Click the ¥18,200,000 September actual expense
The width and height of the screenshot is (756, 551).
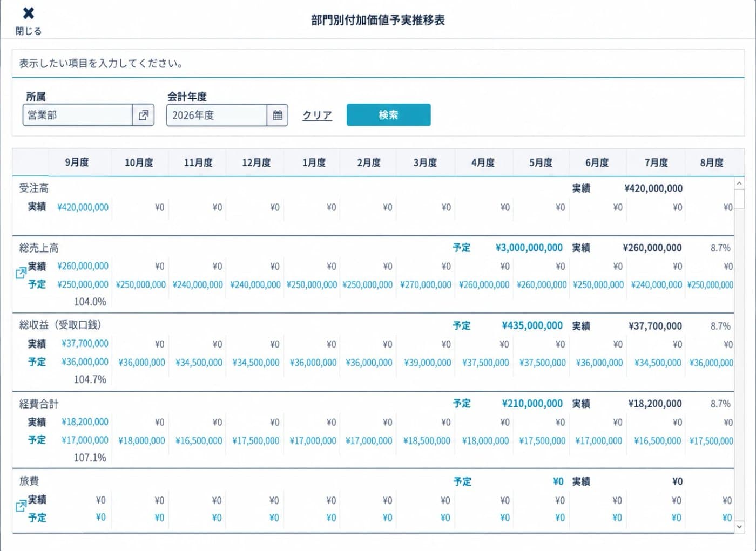tap(85, 422)
